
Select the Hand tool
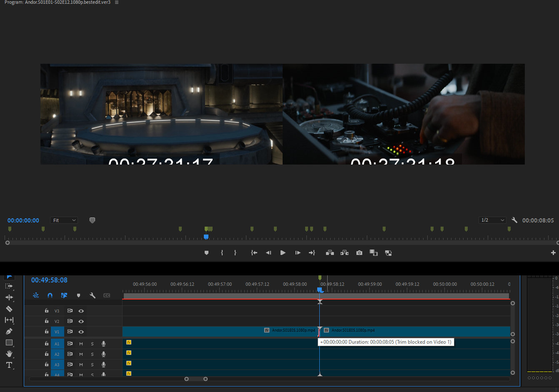pyautogui.click(x=9, y=354)
